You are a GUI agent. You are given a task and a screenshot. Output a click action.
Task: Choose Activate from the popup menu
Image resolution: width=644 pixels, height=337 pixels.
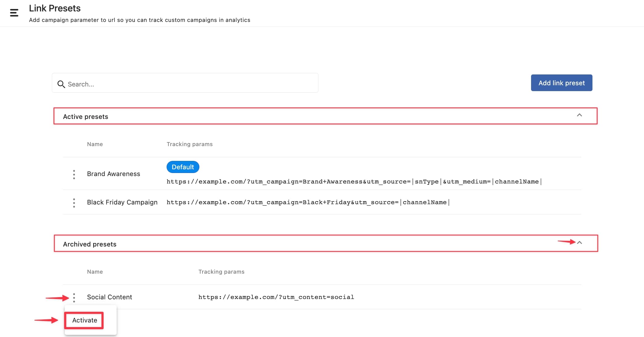(85, 320)
